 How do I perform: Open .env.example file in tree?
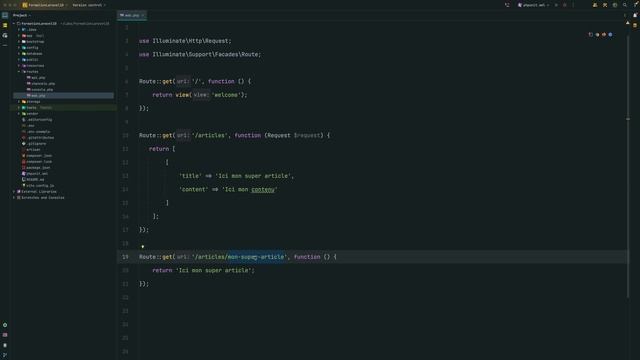tap(36, 131)
